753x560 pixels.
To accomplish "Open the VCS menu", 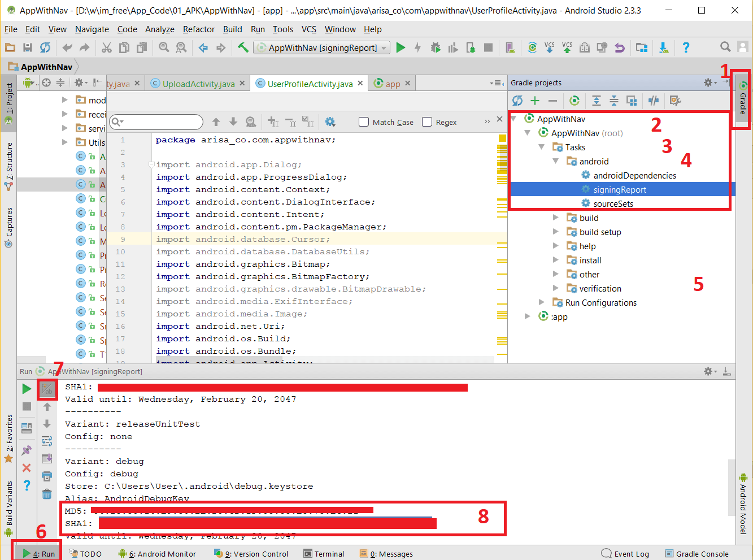I will 309,29.
